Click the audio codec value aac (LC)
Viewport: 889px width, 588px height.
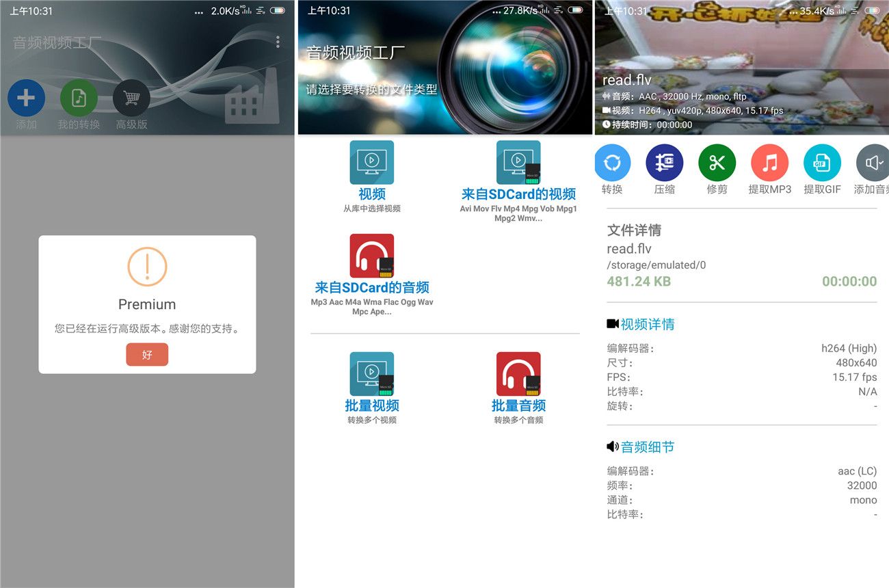858,471
